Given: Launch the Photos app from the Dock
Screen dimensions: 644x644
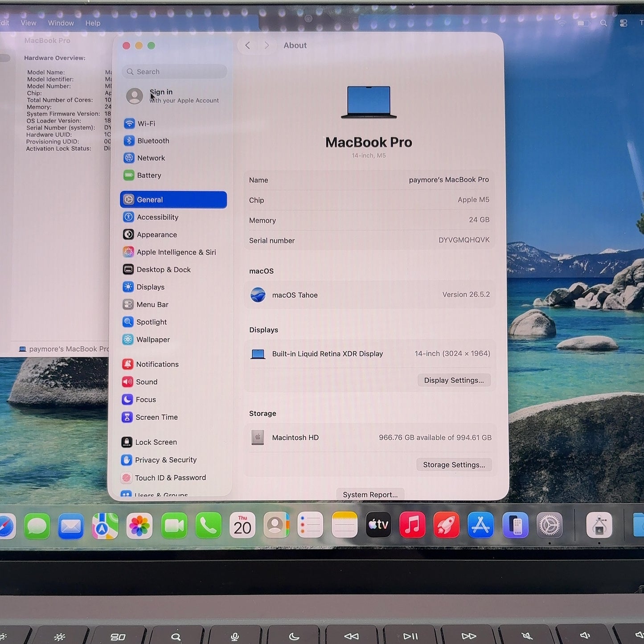Looking at the screenshot, I should point(139,526).
